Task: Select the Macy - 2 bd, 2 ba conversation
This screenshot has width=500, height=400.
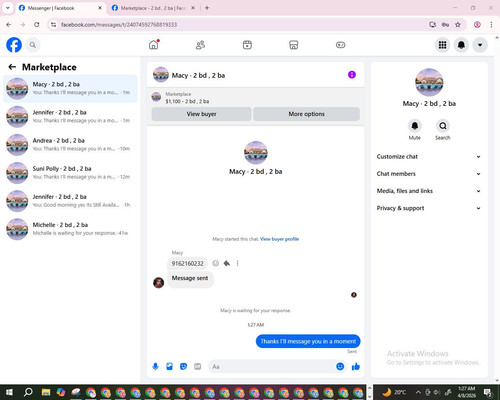Action: [70, 88]
